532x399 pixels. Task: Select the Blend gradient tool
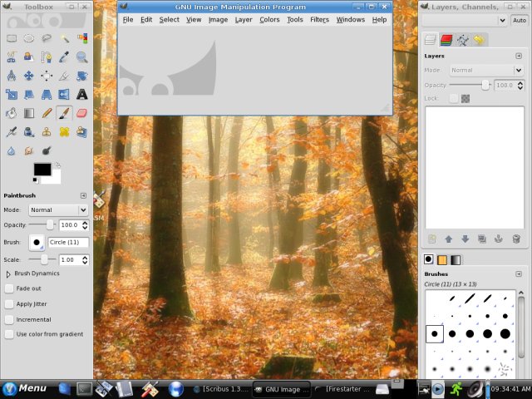point(29,112)
